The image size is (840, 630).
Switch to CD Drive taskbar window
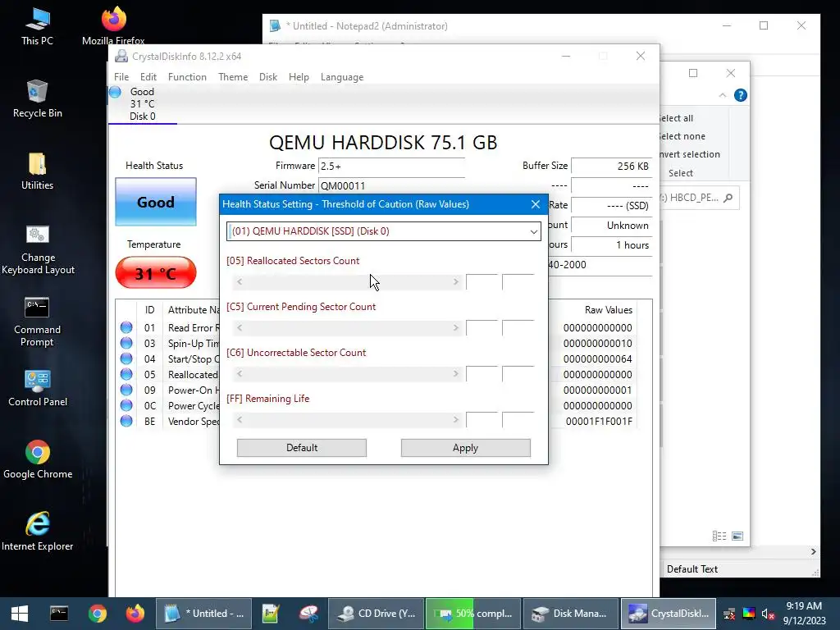pyautogui.click(x=376, y=614)
